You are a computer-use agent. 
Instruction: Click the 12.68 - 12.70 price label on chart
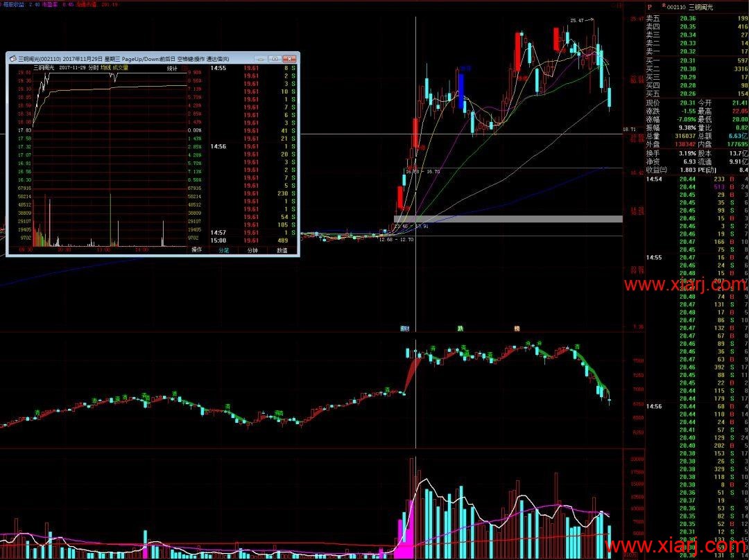pos(396,240)
